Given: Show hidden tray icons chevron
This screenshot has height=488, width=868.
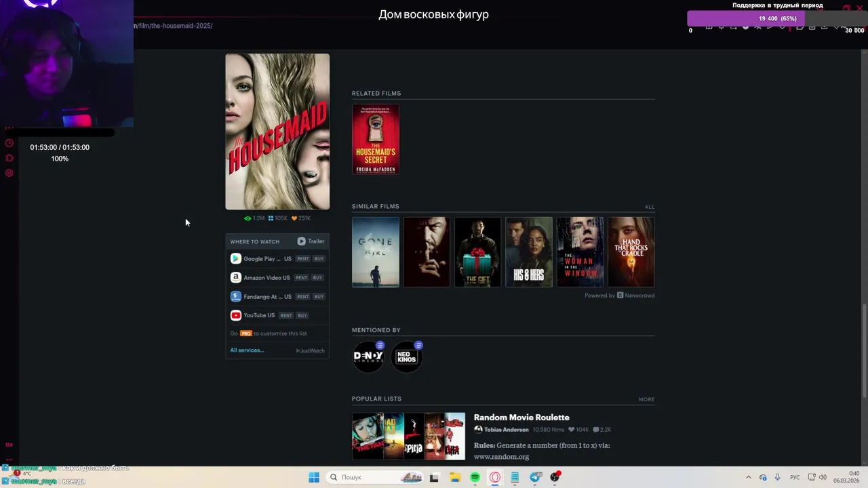Looking at the screenshot, I should [x=749, y=477].
